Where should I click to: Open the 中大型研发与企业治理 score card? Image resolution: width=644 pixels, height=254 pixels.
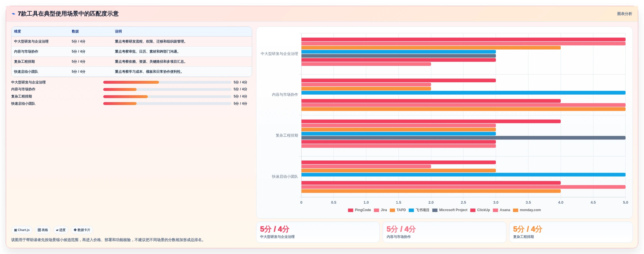pos(318,232)
